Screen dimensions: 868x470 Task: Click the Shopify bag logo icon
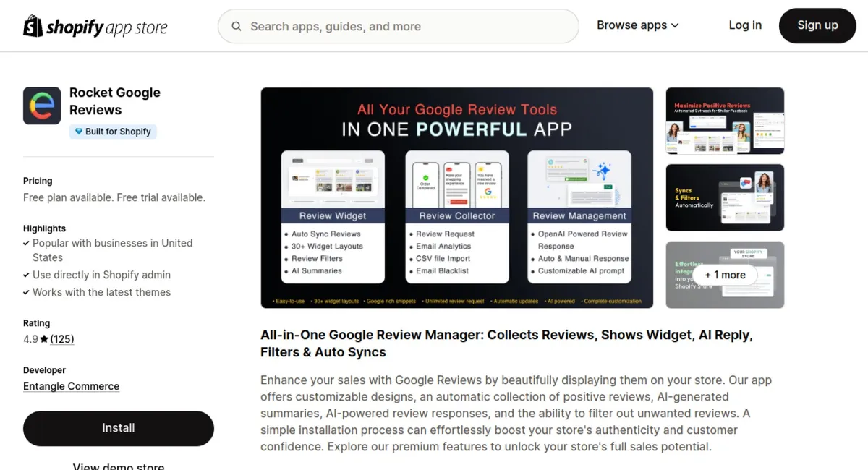tap(33, 27)
